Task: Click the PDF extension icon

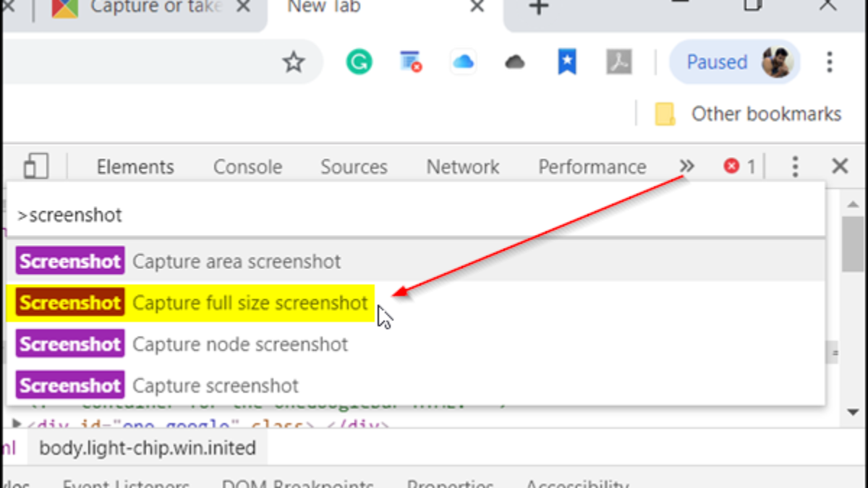Action: tap(619, 62)
